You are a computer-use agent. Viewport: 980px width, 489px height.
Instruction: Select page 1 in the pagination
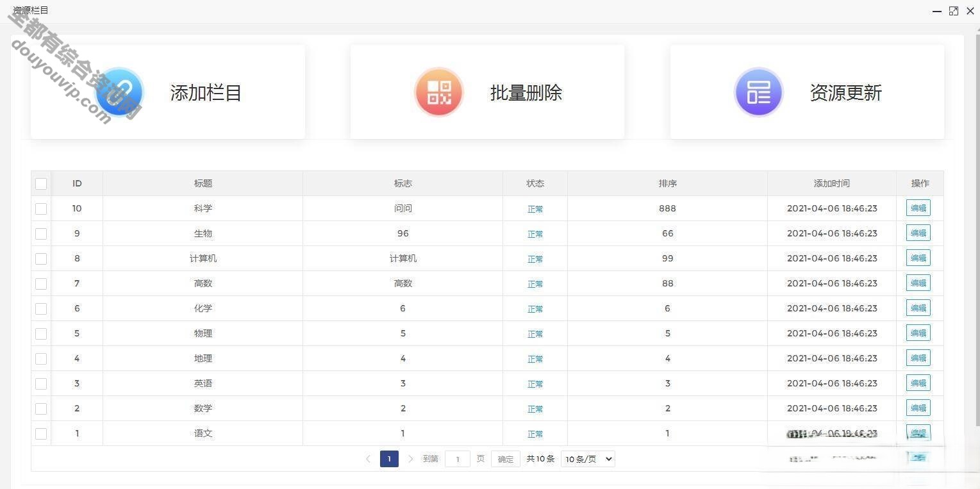[389, 459]
